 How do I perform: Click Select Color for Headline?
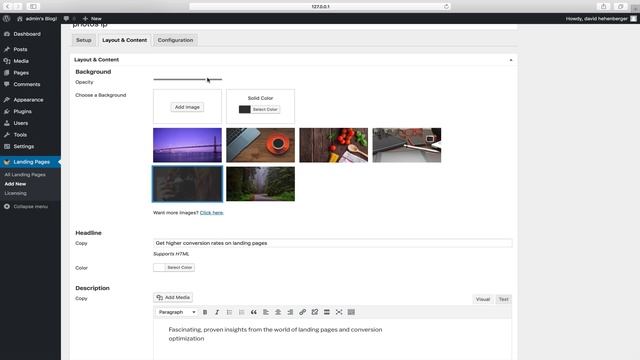click(180, 267)
